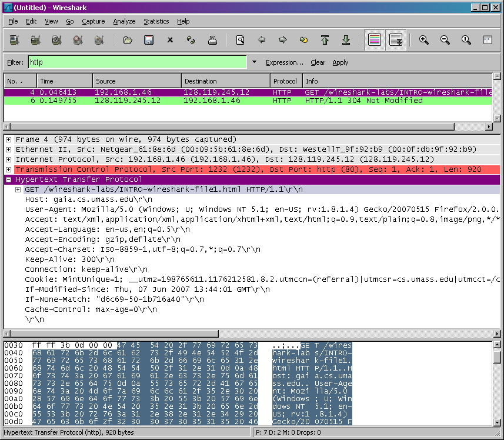Click hex offset row 0060
504x440 pixels.
pyautogui.click(x=14, y=368)
